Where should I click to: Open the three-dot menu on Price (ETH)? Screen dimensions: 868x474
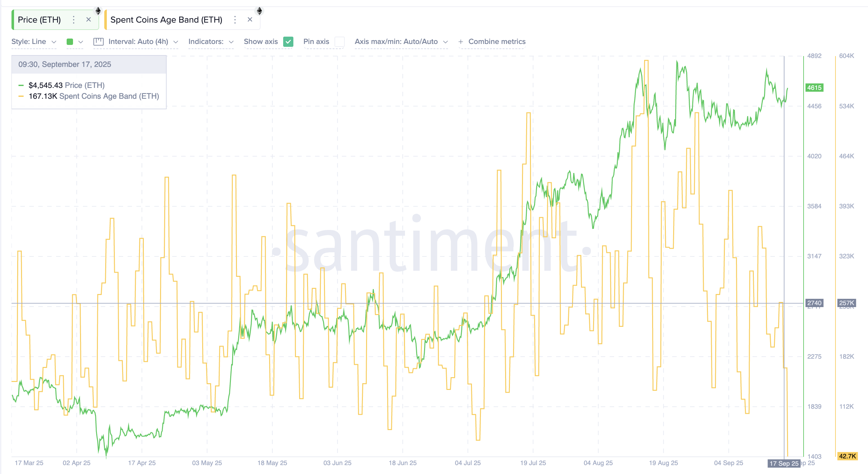coord(73,20)
